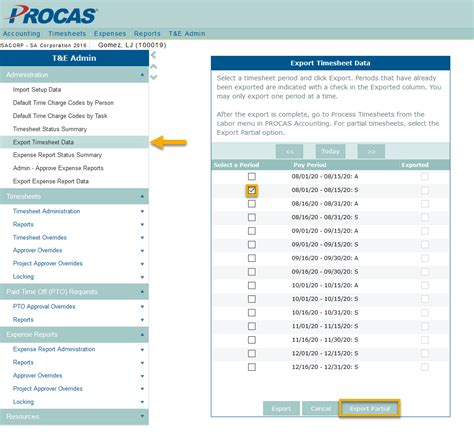Viewport: 474px width, 442px height.
Task: Open the Accounting menu
Action: click(22, 34)
